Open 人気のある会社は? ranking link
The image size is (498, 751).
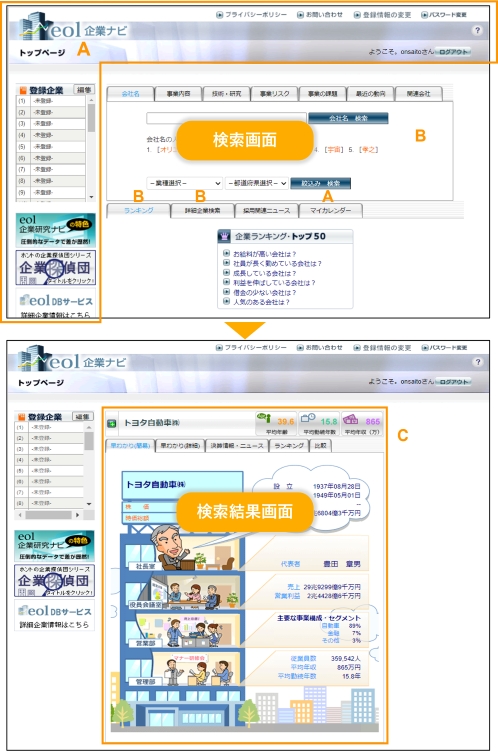[261, 302]
